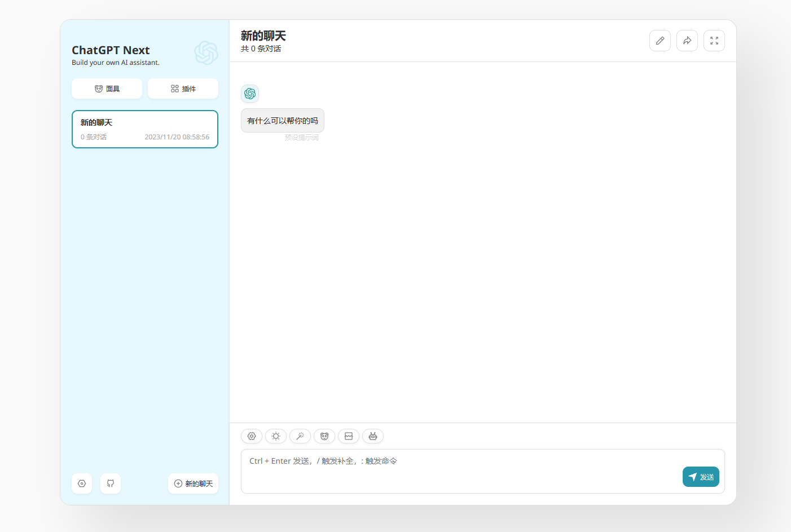Open the GitHub link icon in sidebar
This screenshot has height=532, width=791.
111,483
